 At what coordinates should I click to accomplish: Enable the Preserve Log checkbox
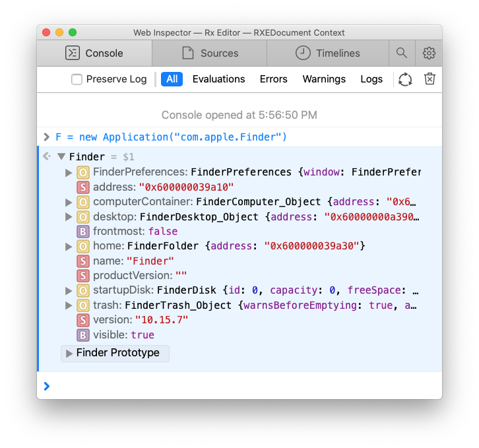click(x=77, y=79)
